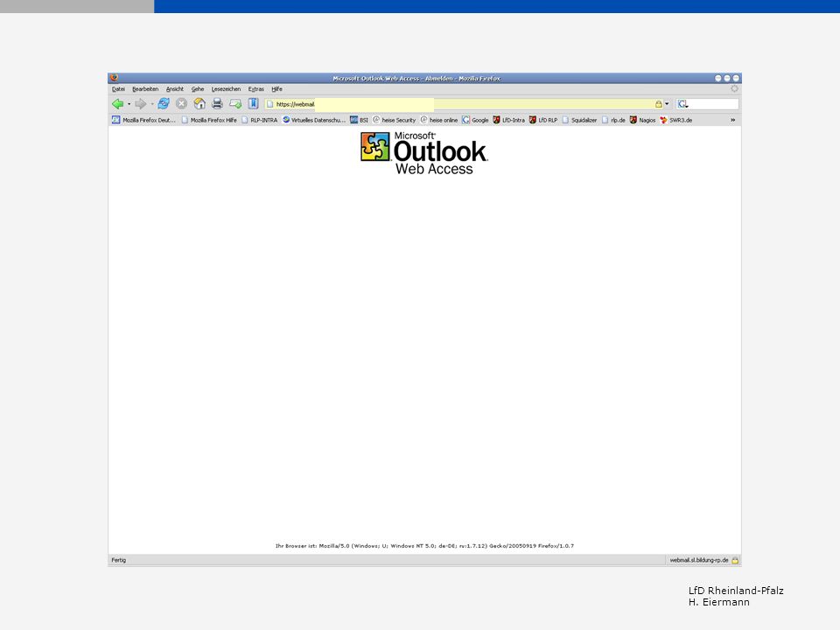Open the Ansicht menu

(175, 89)
